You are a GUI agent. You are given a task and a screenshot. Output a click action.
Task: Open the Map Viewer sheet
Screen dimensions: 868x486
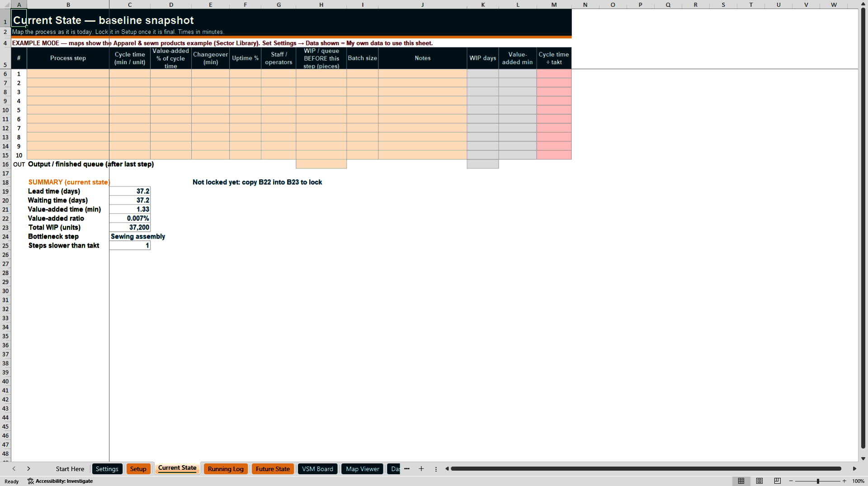pos(363,469)
